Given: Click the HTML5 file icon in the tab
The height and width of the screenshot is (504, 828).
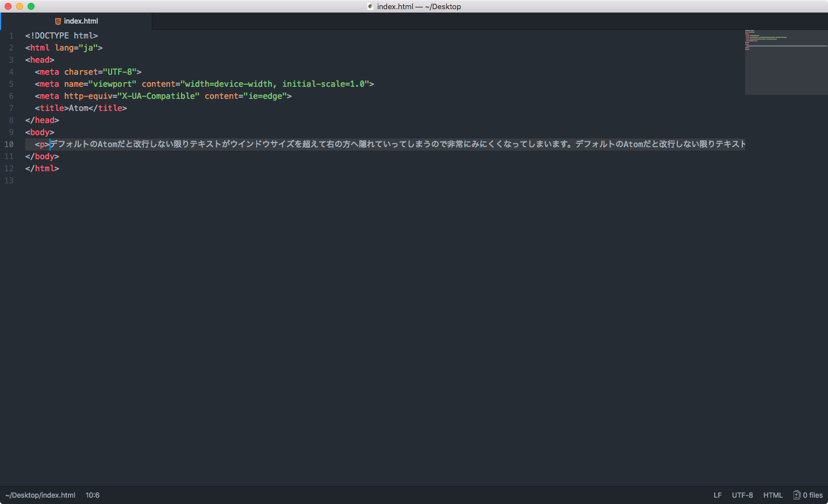Looking at the screenshot, I should (57, 21).
